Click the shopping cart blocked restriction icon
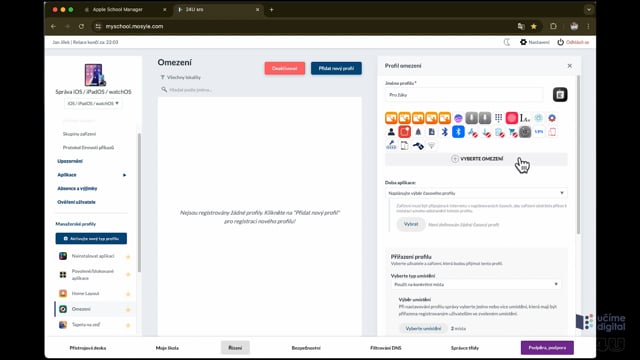640x360 pixels. 512,132
